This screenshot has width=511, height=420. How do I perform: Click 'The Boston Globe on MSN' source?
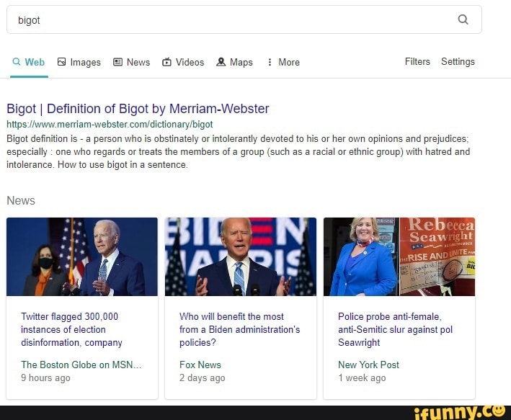coord(81,365)
